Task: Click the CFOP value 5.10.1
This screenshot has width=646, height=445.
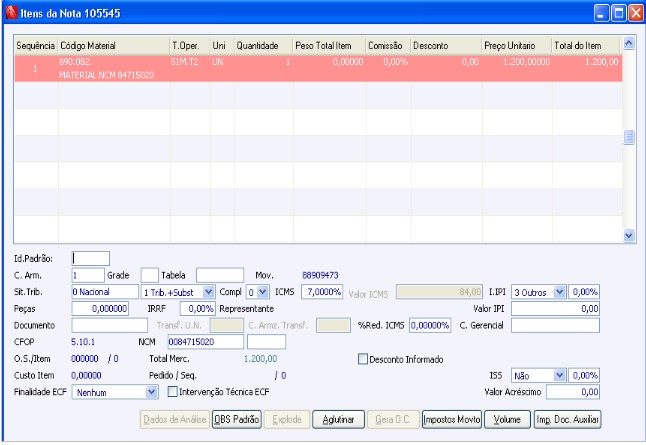Action: [x=83, y=342]
